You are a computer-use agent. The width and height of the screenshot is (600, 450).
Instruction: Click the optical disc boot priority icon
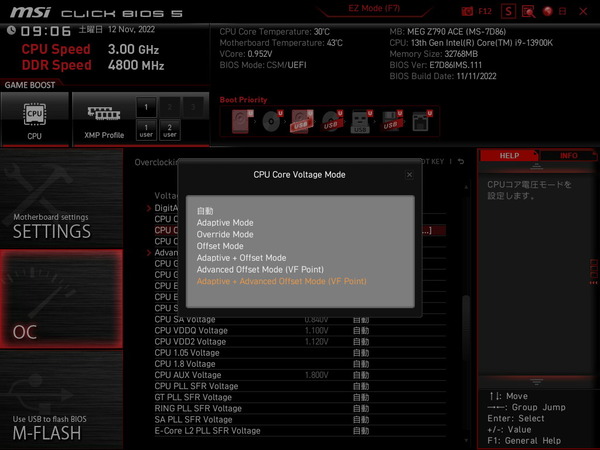point(271,122)
